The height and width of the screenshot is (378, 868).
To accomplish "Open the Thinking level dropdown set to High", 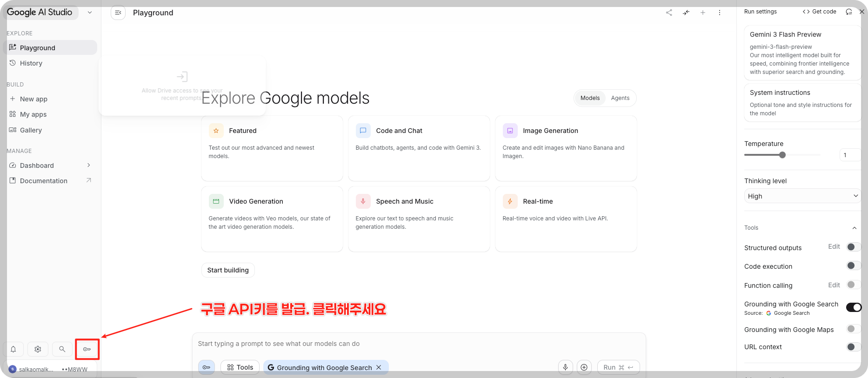I will coord(802,196).
